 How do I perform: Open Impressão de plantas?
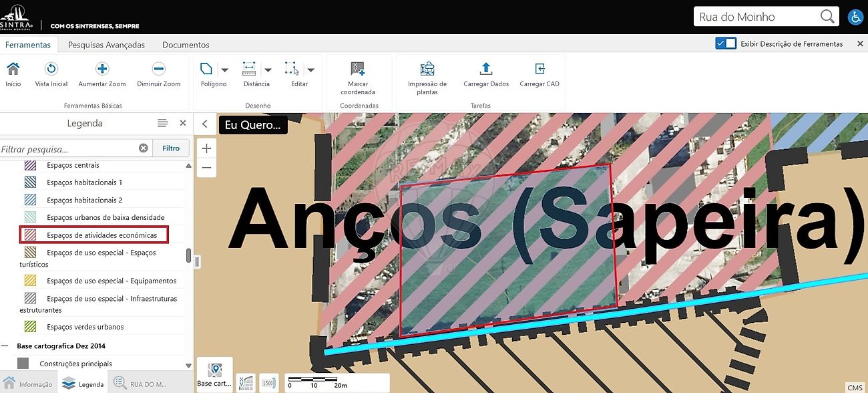click(x=427, y=70)
